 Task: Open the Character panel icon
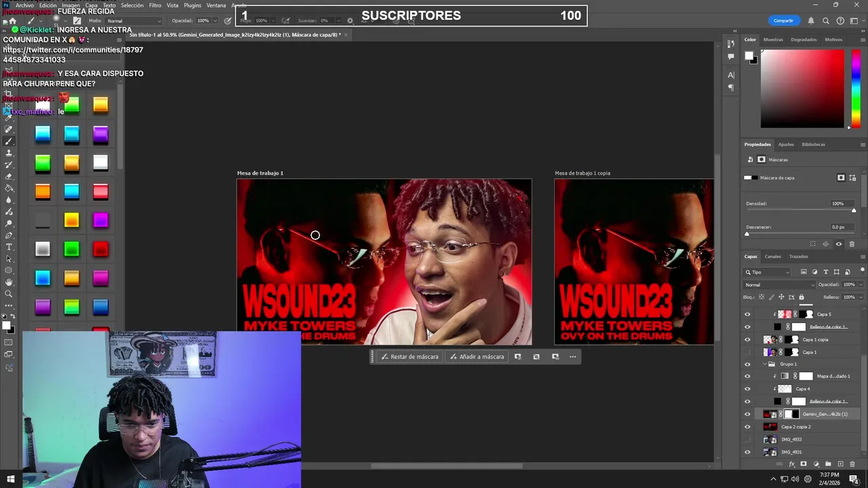click(731, 75)
